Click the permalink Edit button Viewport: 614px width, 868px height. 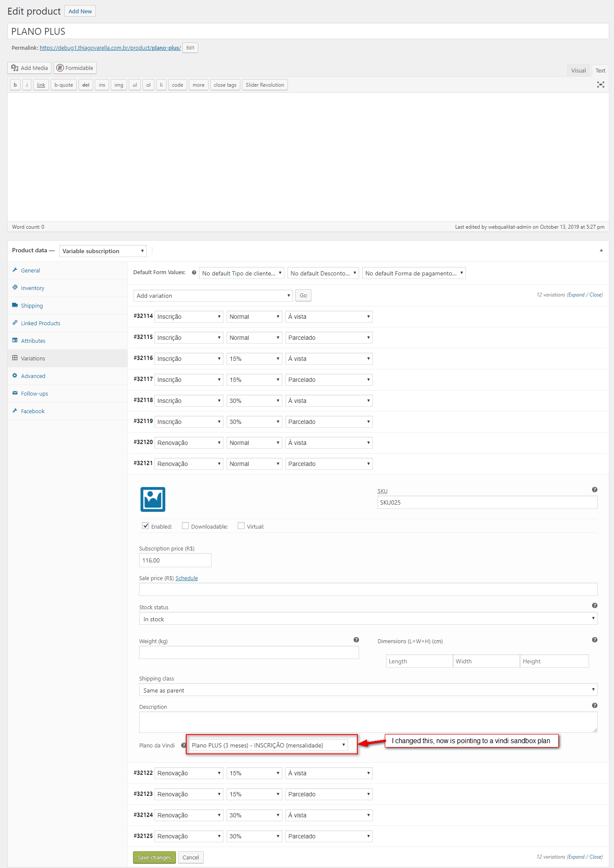tap(190, 48)
